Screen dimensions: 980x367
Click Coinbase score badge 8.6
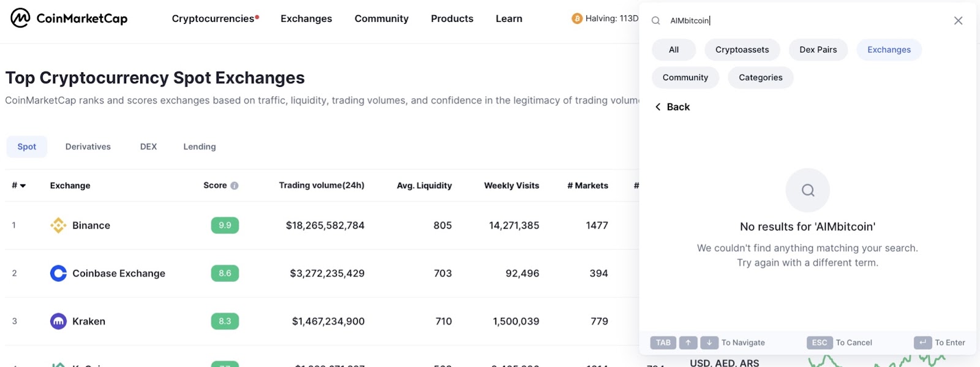225,273
